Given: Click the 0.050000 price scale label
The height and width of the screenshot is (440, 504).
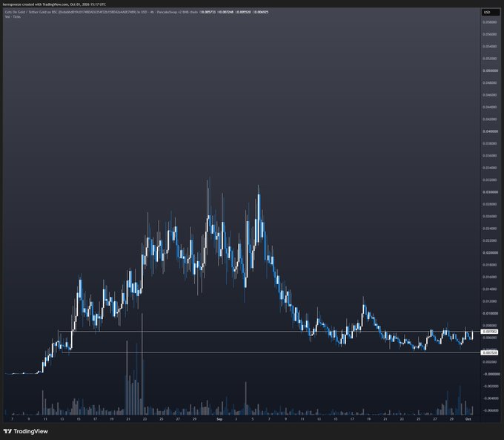Looking at the screenshot, I should (490, 70).
